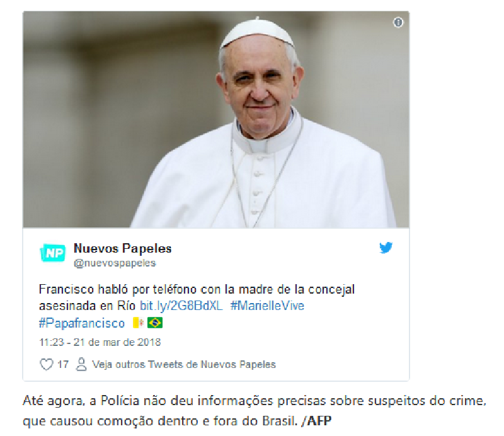Click the NP profile avatar

[x=53, y=253]
